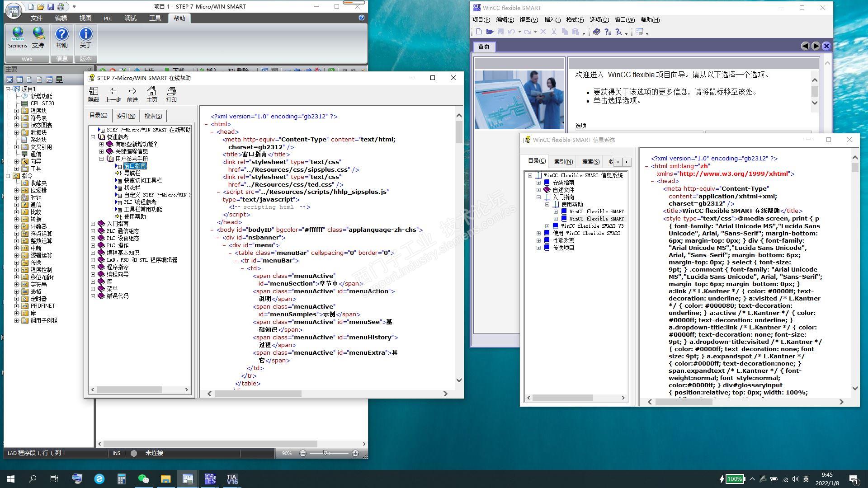The width and height of the screenshot is (868, 488).
Task: Open TIA Portal V16 from the taskbar
Action: (x=232, y=479)
